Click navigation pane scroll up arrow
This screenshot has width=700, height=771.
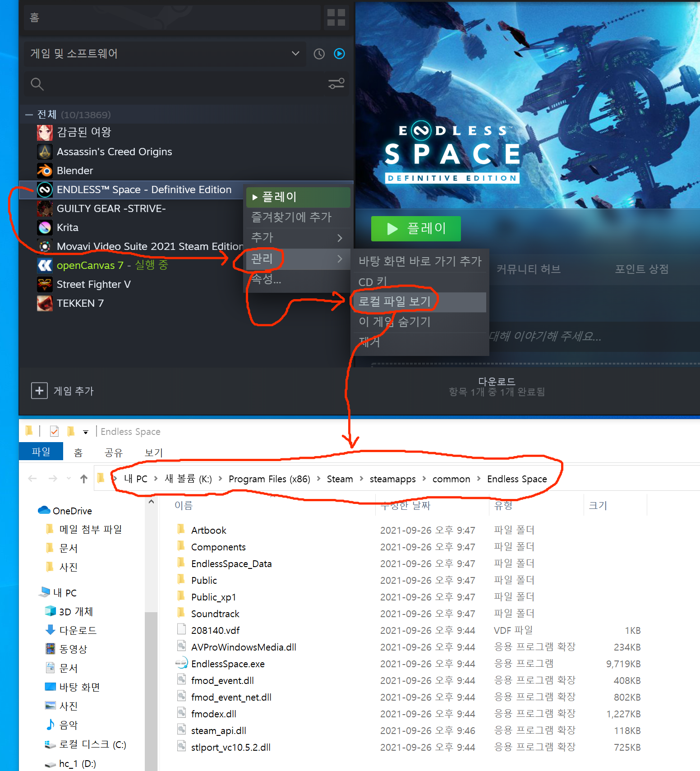click(151, 502)
